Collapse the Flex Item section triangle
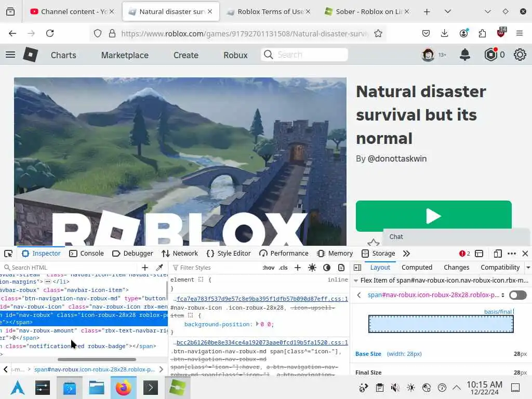Viewport: 532px width, 399px height. tap(355, 281)
